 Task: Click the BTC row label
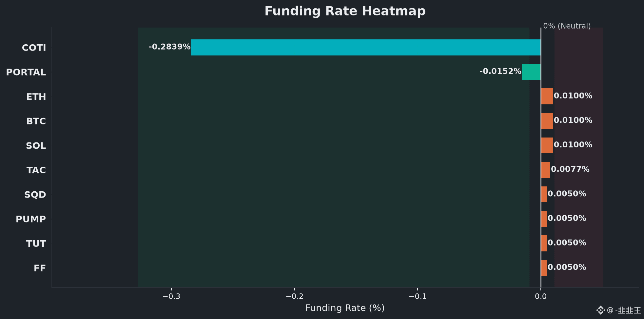pos(36,121)
